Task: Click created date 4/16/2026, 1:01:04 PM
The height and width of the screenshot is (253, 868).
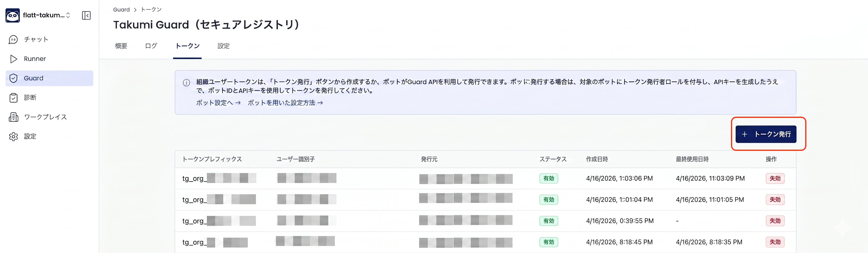Action: [619, 199]
